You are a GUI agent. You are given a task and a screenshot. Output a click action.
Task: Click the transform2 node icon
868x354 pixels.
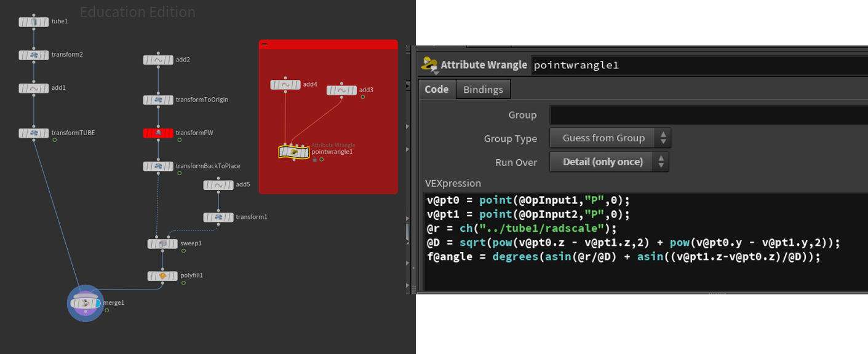coord(34,55)
